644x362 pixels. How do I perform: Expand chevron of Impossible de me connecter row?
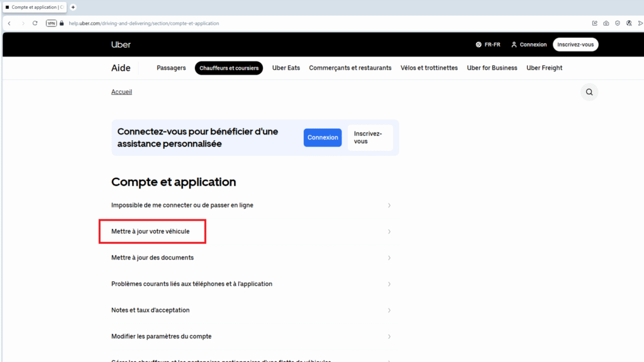[x=389, y=206]
